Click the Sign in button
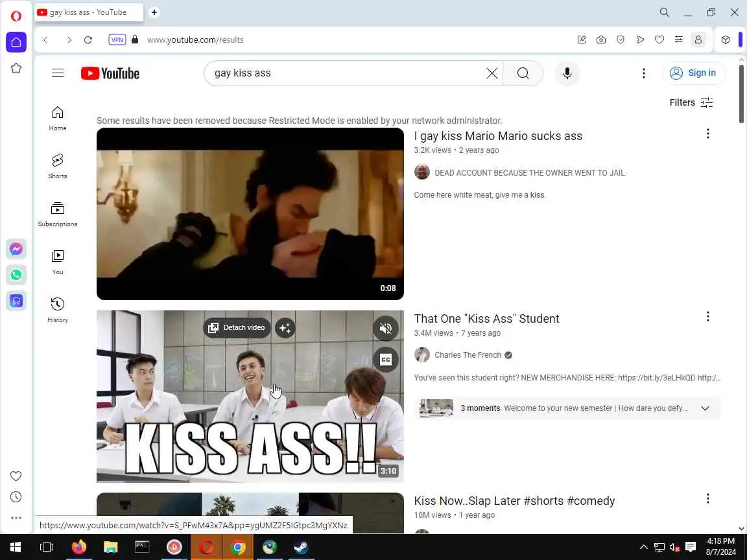This screenshot has height=560, width=747. coord(694,73)
